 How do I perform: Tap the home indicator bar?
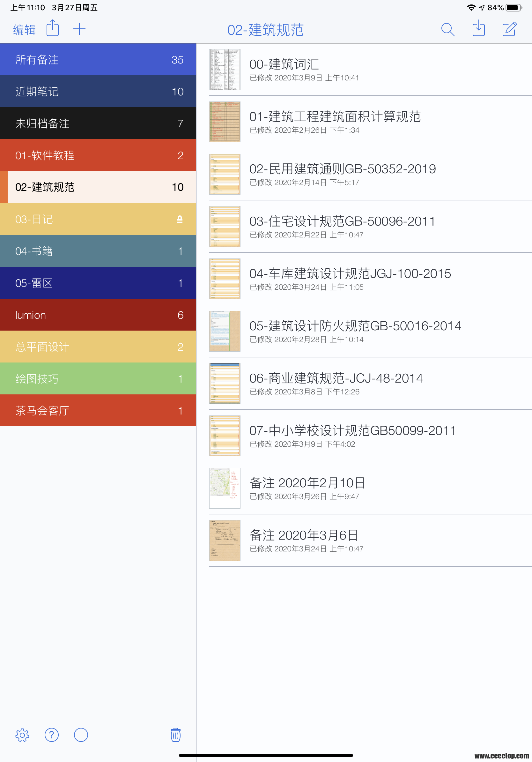tap(266, 755)
